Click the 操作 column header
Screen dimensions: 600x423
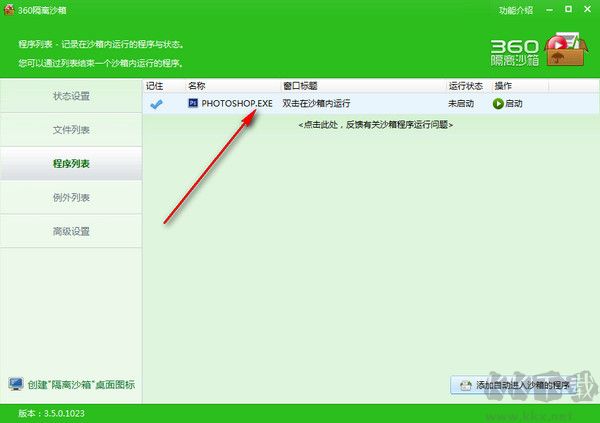(x=520, y=86)
